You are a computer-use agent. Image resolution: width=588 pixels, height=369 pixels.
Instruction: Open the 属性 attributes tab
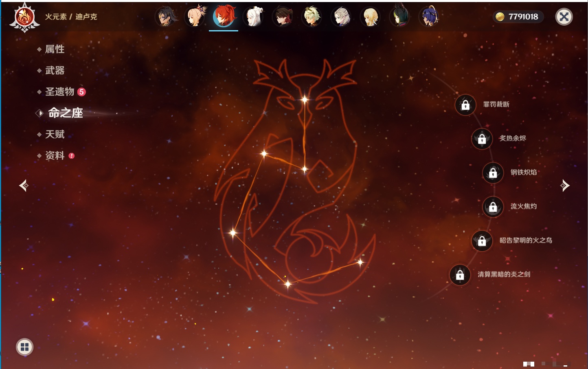tap(55, 49)
